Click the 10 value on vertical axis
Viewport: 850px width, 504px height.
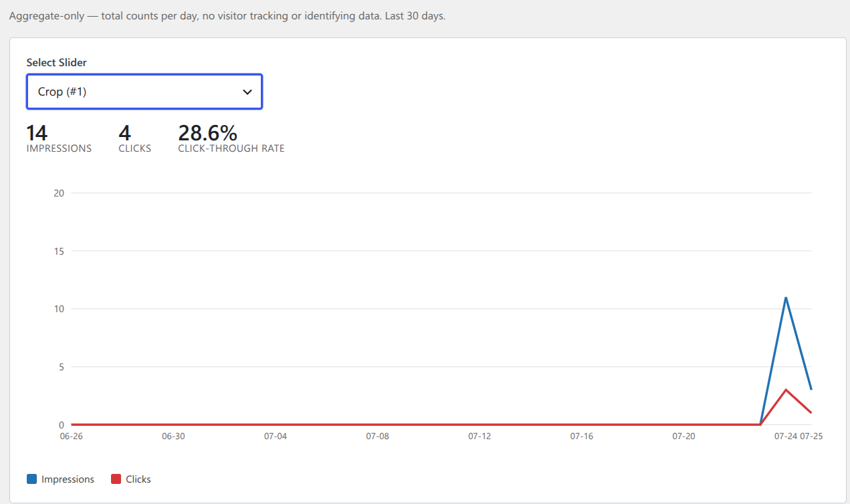[x=59, y=309]
